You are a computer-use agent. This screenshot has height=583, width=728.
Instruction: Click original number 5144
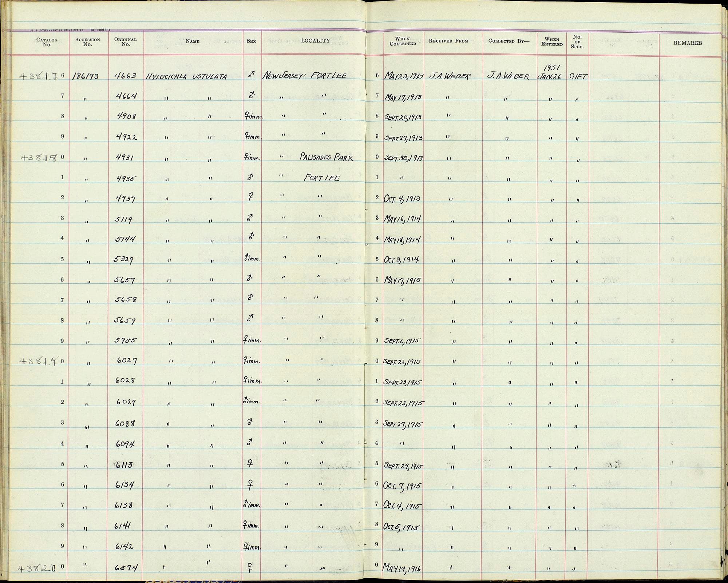coord(125,239)
